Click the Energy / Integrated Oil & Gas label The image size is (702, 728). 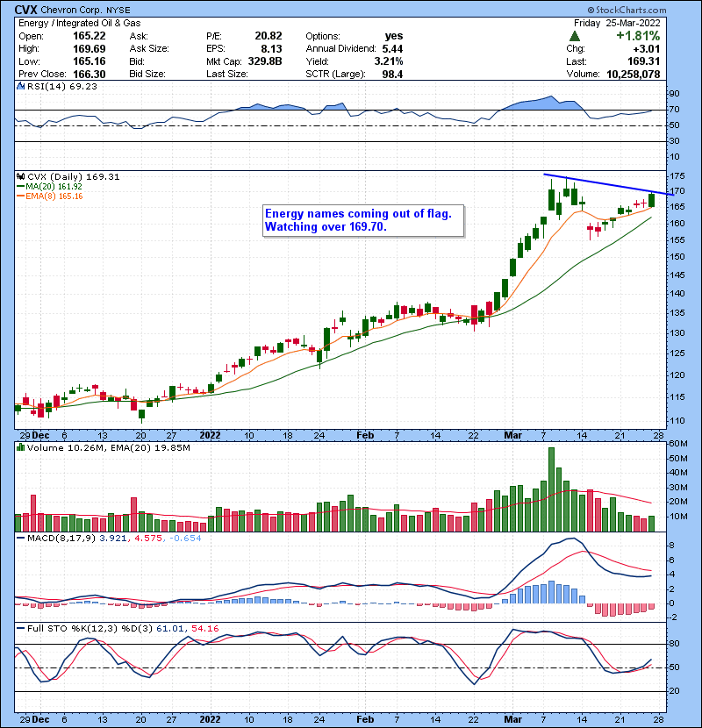click(80, 23)
